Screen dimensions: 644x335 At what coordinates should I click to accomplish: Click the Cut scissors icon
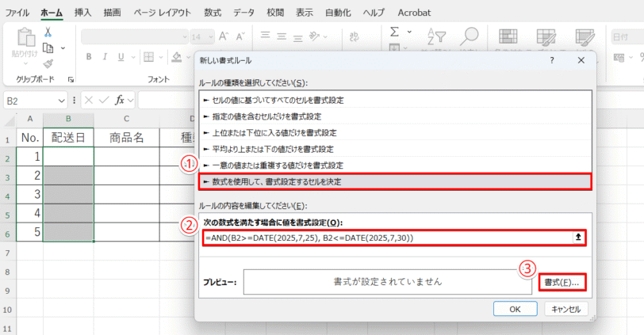[x=48, y=32]
